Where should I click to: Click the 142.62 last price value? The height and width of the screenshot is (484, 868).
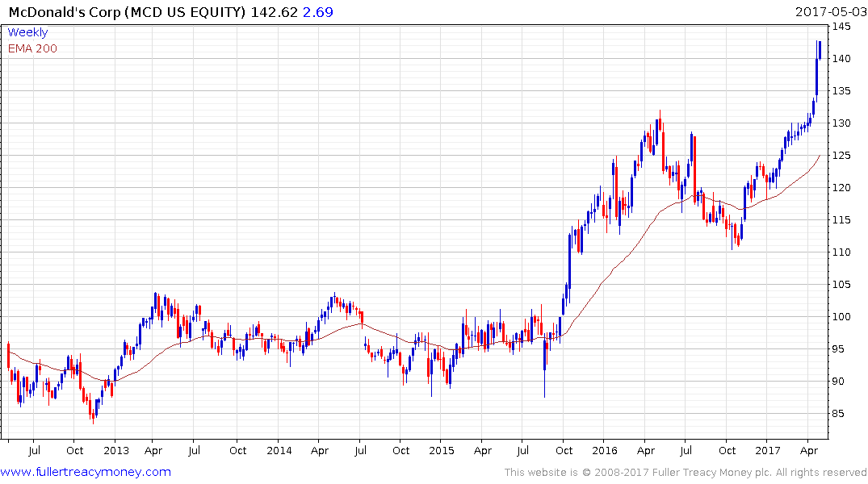[x=274, y=12]
